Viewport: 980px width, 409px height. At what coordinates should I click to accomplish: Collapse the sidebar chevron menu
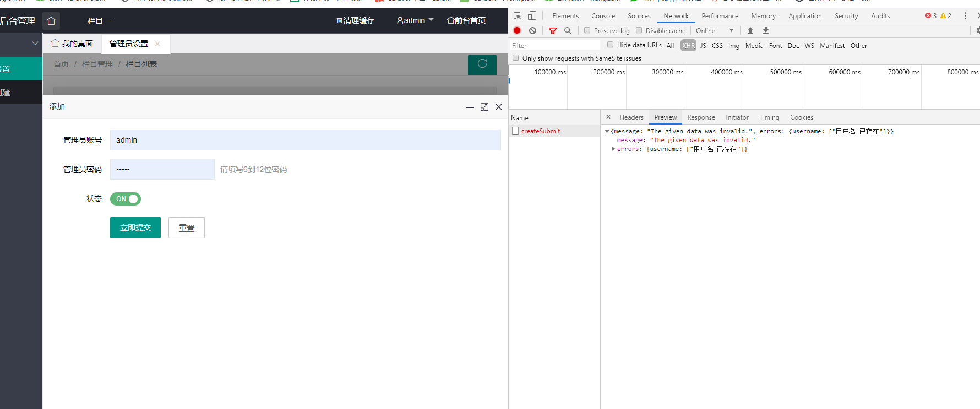pyautogui.click(x=35, y=43)
